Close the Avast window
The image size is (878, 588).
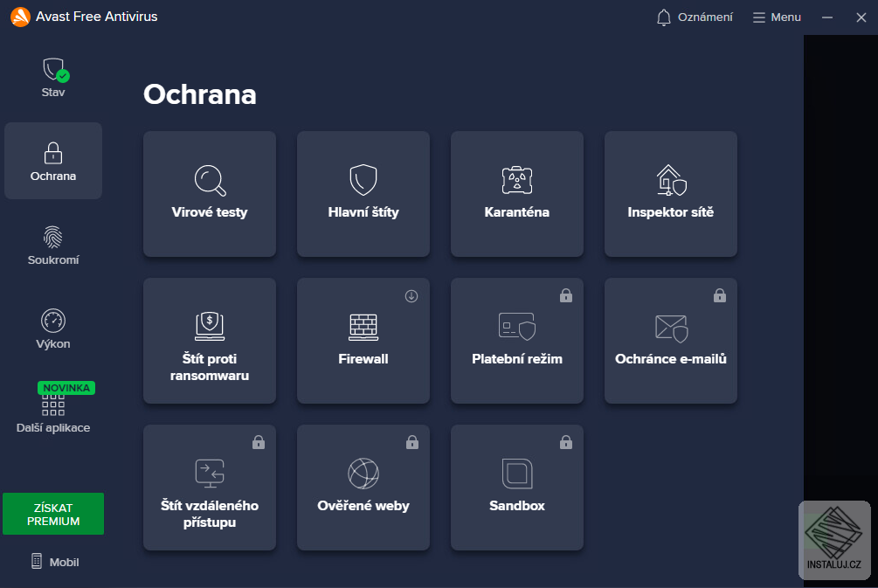(861, 17)
